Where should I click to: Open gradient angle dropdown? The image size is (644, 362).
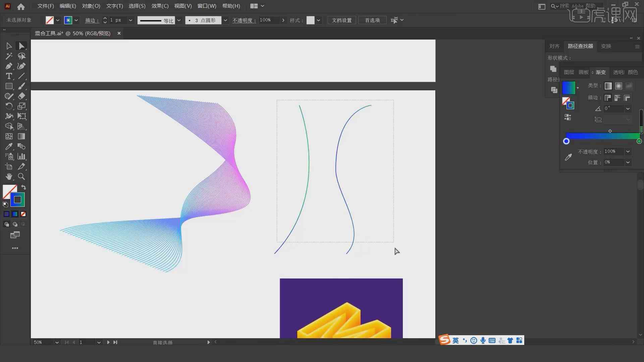628,109
